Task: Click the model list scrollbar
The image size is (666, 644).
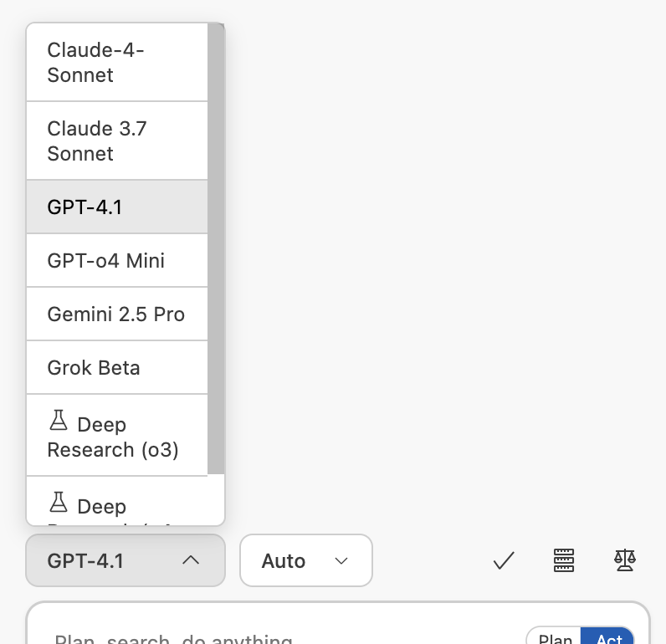Action: 216,248
